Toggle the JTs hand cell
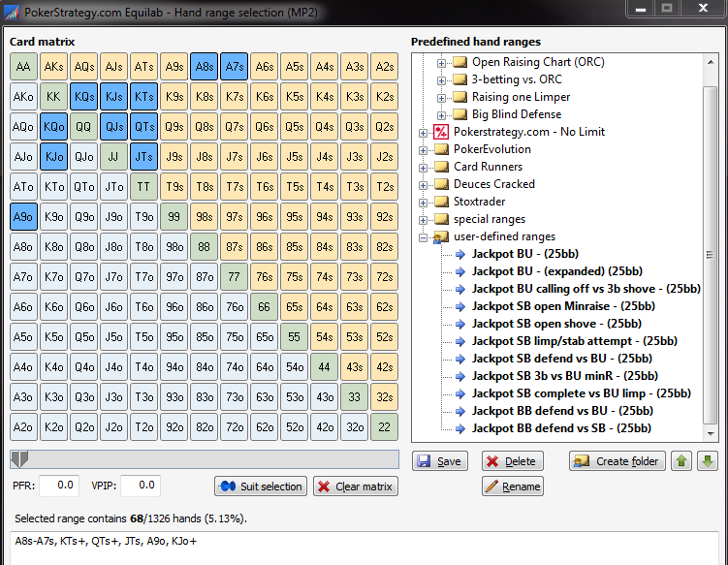The width and height of the screenshot is (728, 565). pyautogui.click(x=143, y=156)
